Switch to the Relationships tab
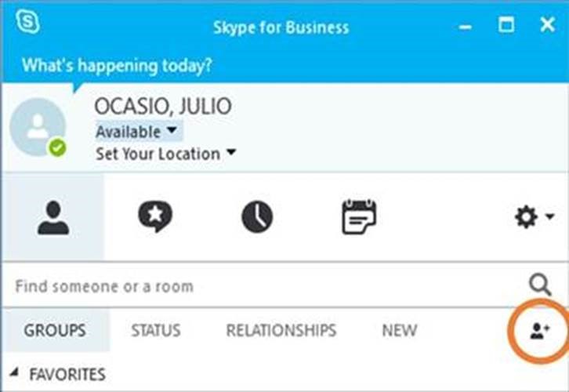 tap(281, 330)
